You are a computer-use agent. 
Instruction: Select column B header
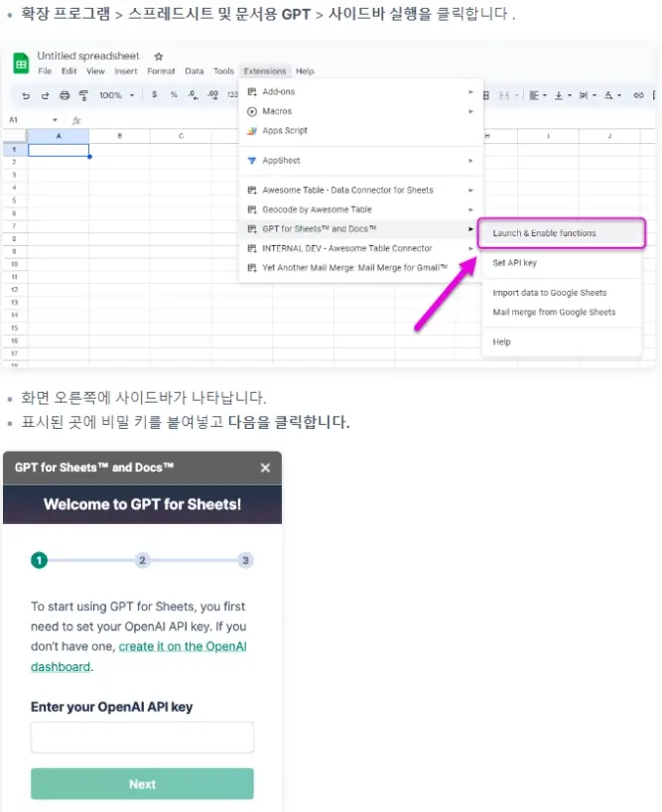[x=119, y=136]
